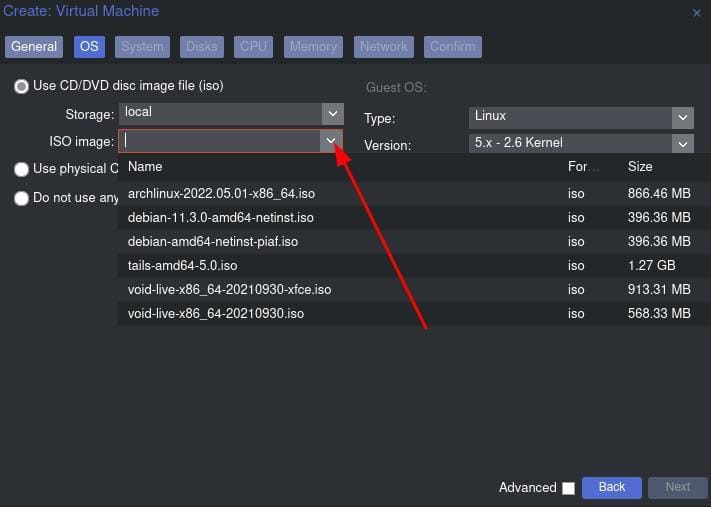Sort ISO list by Format column header
This screenshot has width=711, height=507.
(583, 167)
